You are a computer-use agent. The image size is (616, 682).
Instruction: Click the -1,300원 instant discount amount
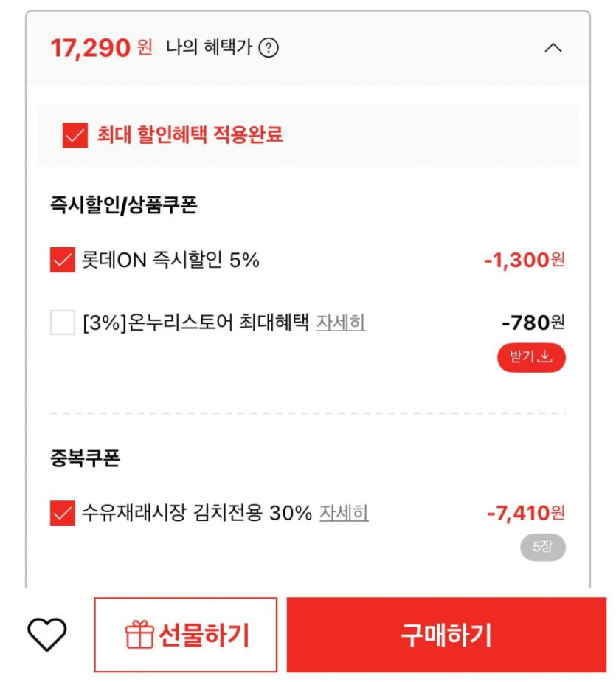(x=525, y=260)
